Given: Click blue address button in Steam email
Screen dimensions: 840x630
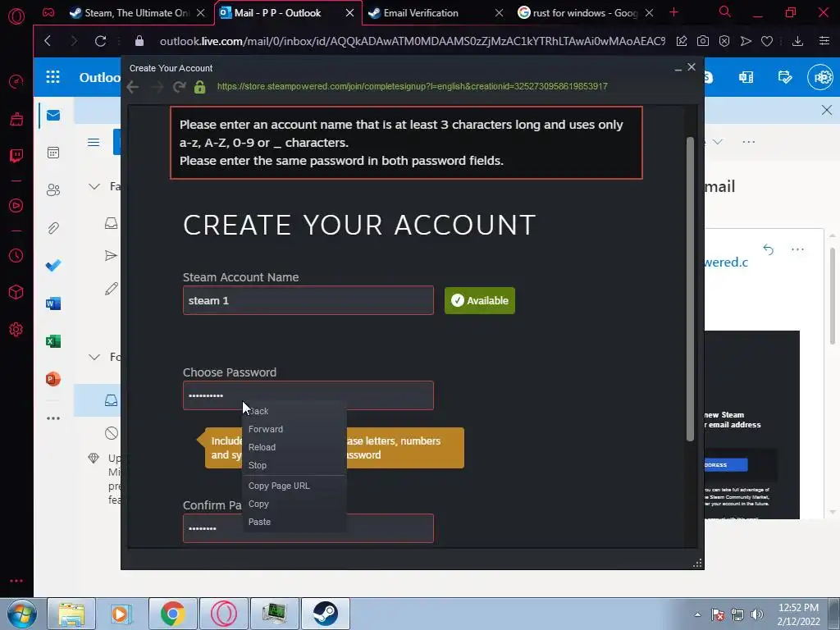Looking at the screenshot, I should [x=726, y=464].
